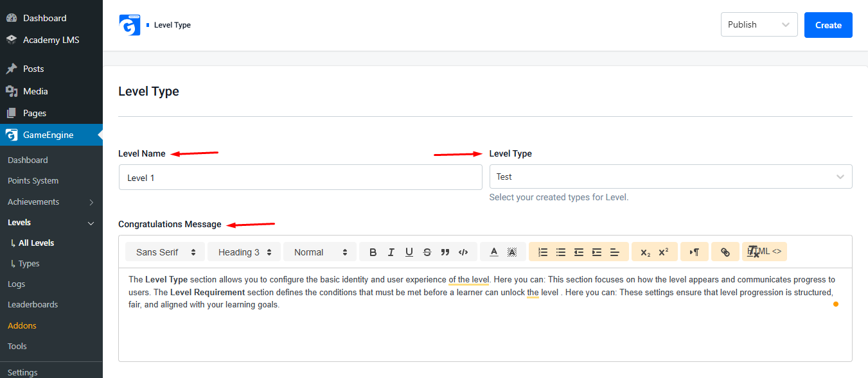868x378 pixels.
Task: Open the Publish status dropdown
Action: 759,24
